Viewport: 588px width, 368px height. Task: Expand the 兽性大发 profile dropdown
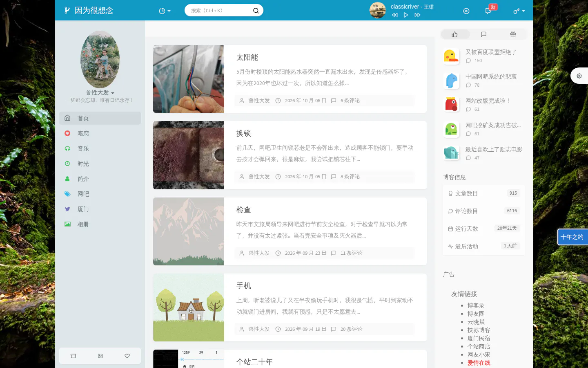(100, 93)
